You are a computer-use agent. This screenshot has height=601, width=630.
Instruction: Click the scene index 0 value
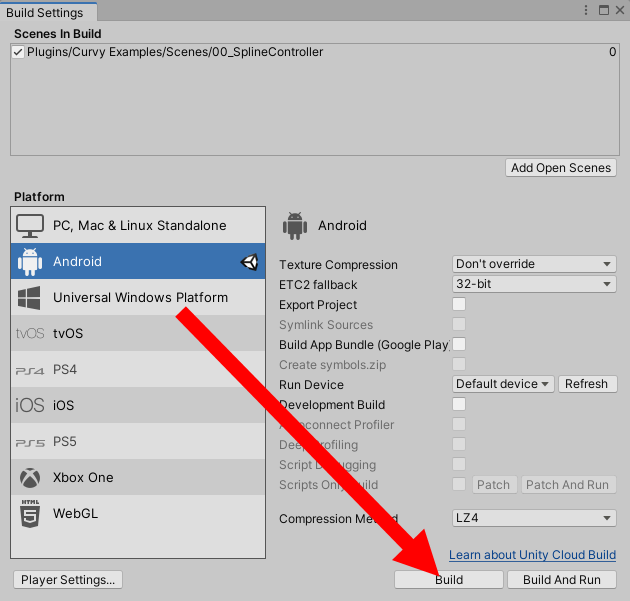(612, 52)
